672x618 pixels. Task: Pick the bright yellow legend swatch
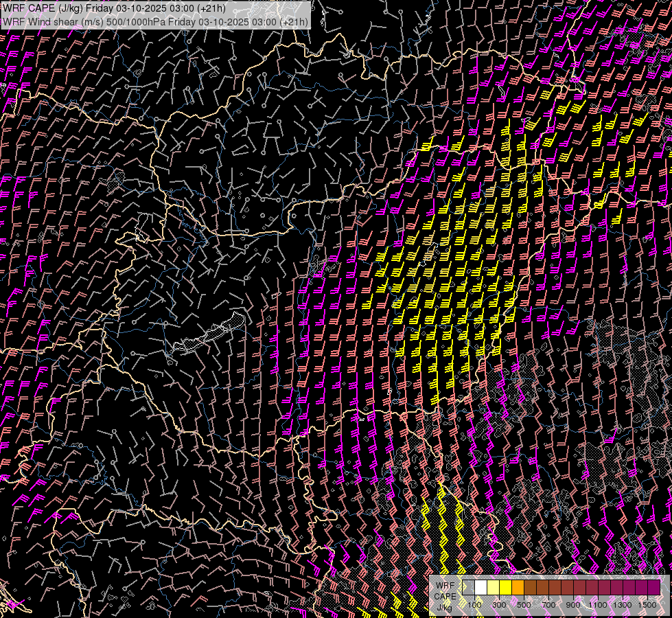(505, 587)
